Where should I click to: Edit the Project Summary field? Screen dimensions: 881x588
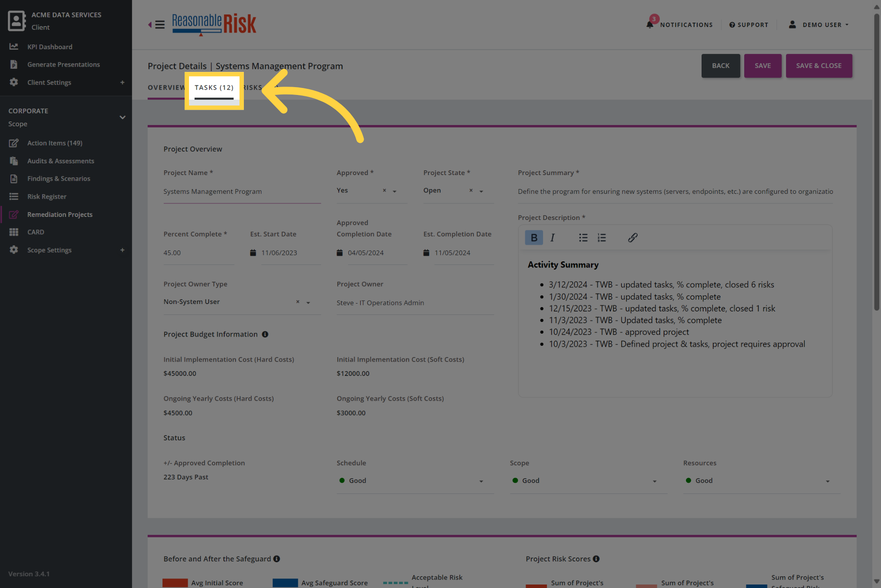click(675, 192)
